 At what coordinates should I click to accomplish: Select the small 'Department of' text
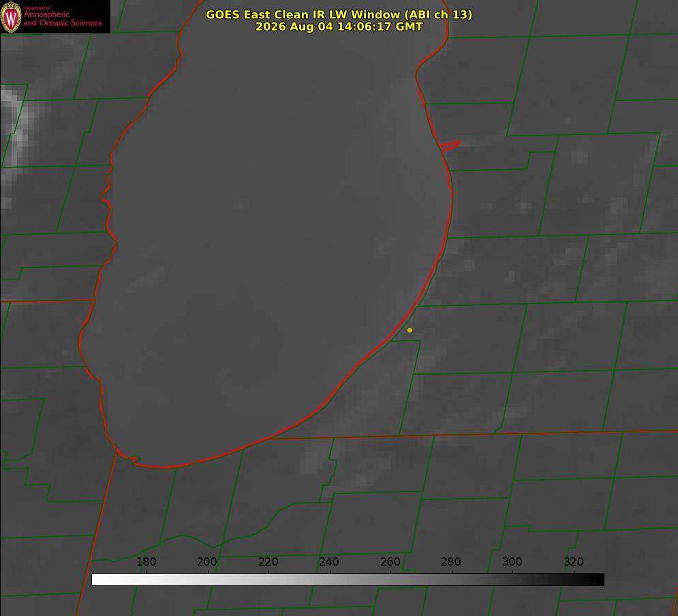click(37, 8)
